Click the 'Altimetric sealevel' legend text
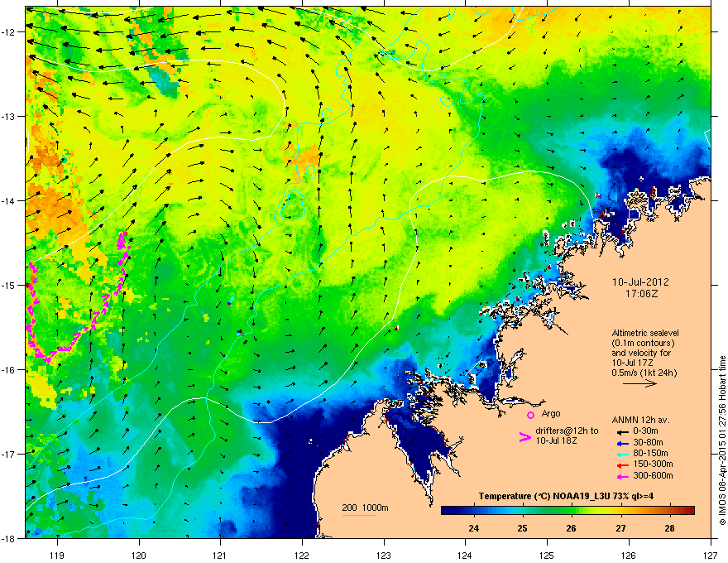728x563 pixels. [x=645, y=333]
